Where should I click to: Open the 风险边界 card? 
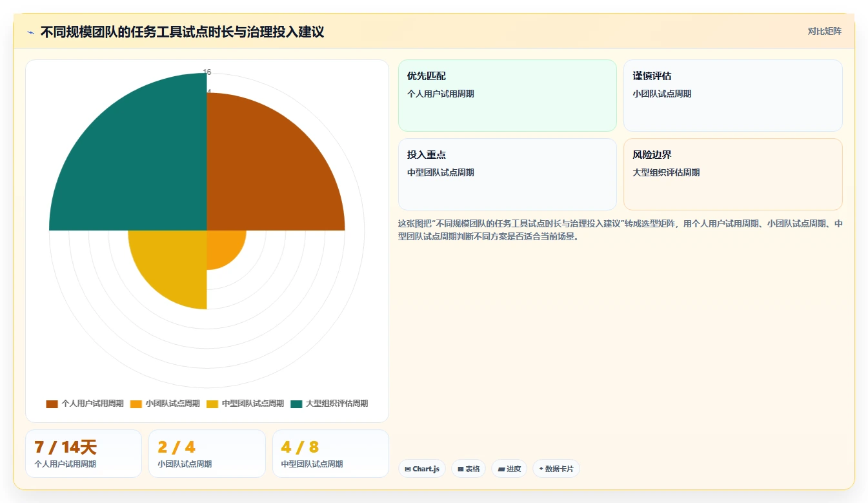733,174
